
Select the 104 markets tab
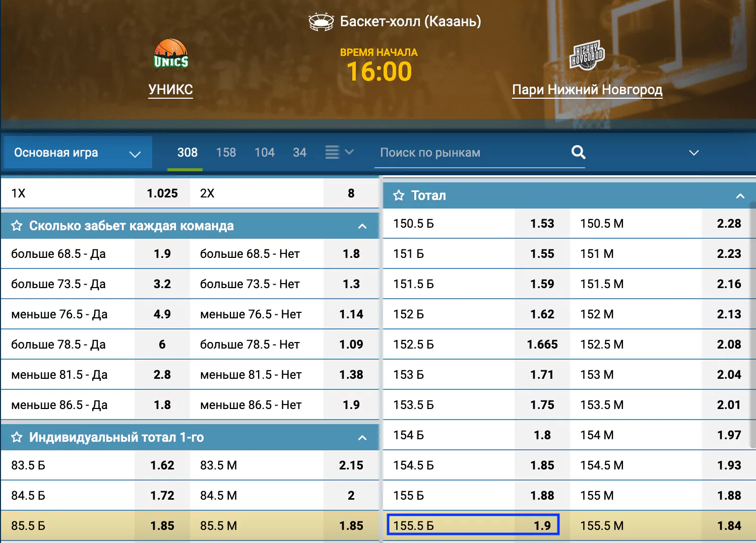[x=265, y=153]
